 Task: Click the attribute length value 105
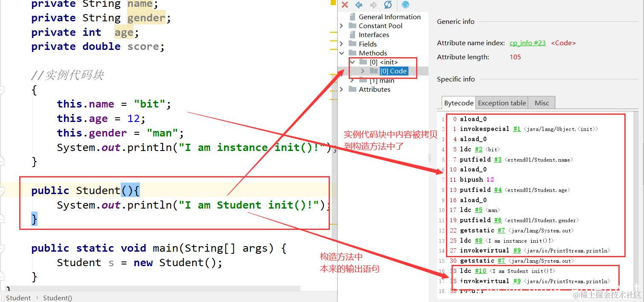[x=515, y=57]
